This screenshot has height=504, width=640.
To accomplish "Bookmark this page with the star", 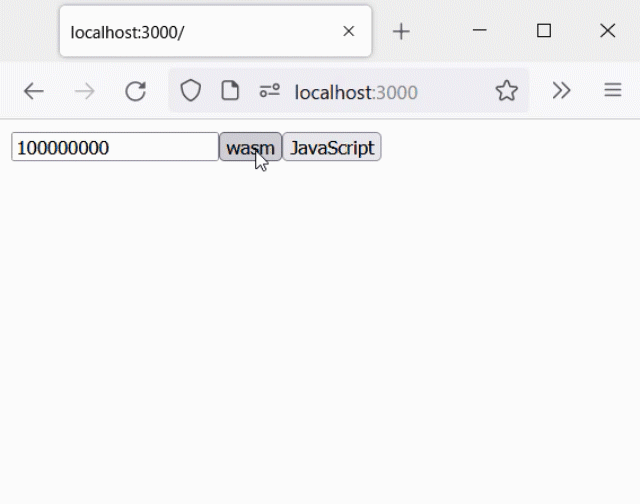I will coord(507,91).
